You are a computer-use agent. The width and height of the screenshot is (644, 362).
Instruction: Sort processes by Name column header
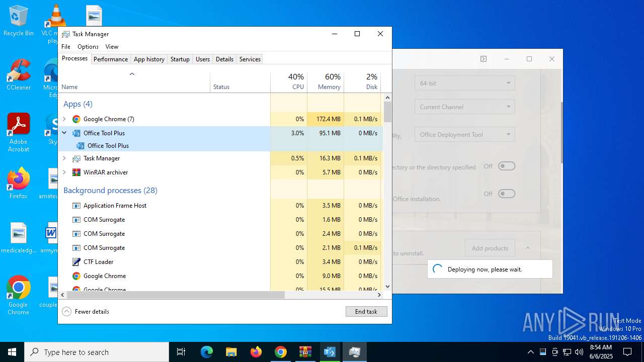click(134, 82)
